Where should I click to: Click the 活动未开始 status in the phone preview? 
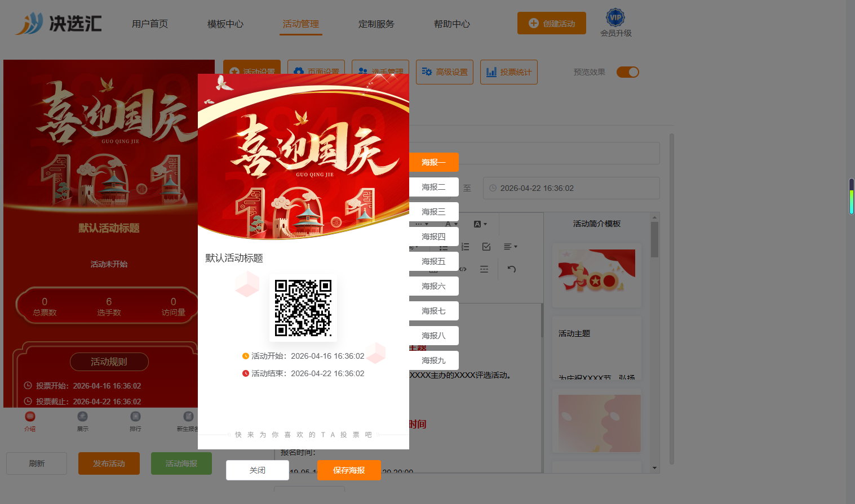coord(109,264)
